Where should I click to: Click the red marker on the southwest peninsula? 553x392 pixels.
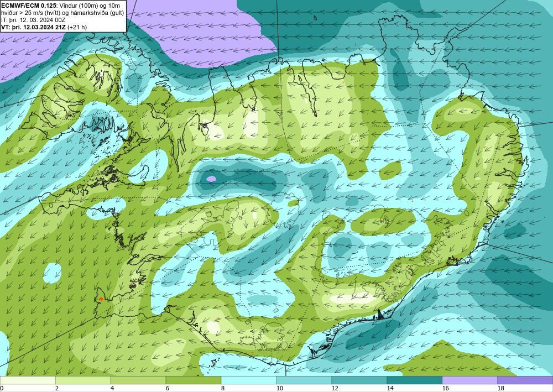click(x=101, y=299)
